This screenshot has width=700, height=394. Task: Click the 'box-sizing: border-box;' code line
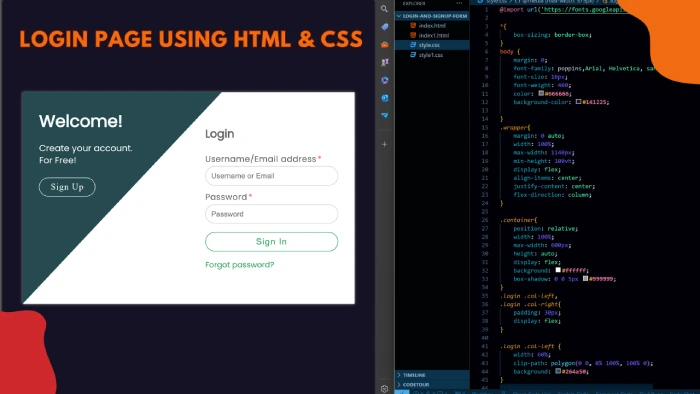click(552, 35)
